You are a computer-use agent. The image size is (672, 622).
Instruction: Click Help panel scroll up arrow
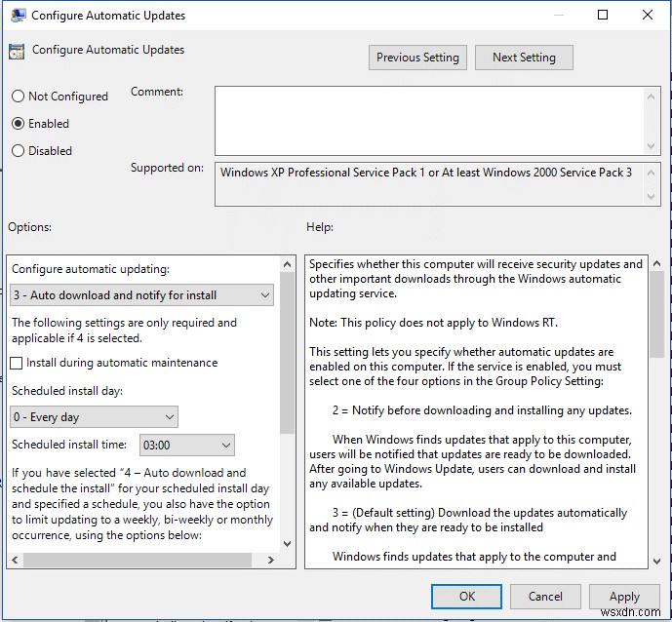[656, 263]
